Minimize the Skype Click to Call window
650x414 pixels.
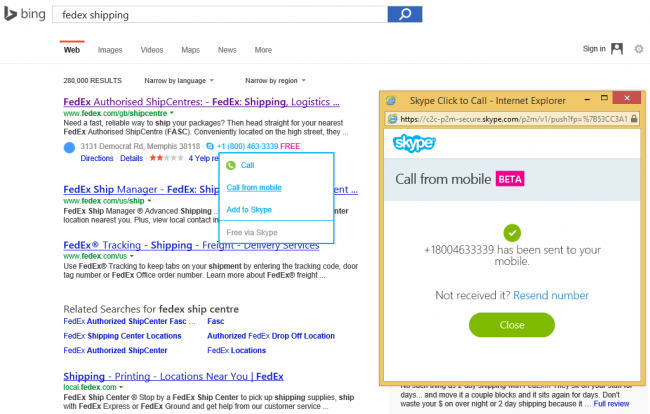pos(587,99)
